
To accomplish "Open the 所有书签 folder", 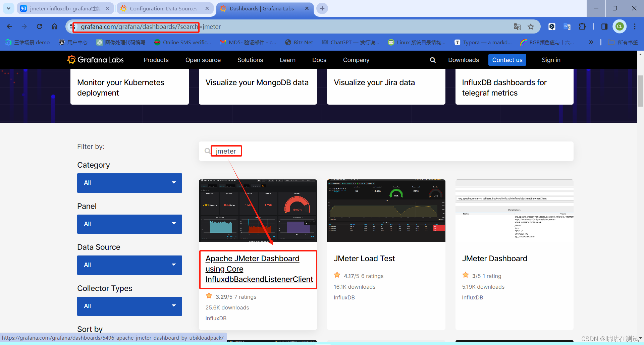I will (x=623, y=42).
